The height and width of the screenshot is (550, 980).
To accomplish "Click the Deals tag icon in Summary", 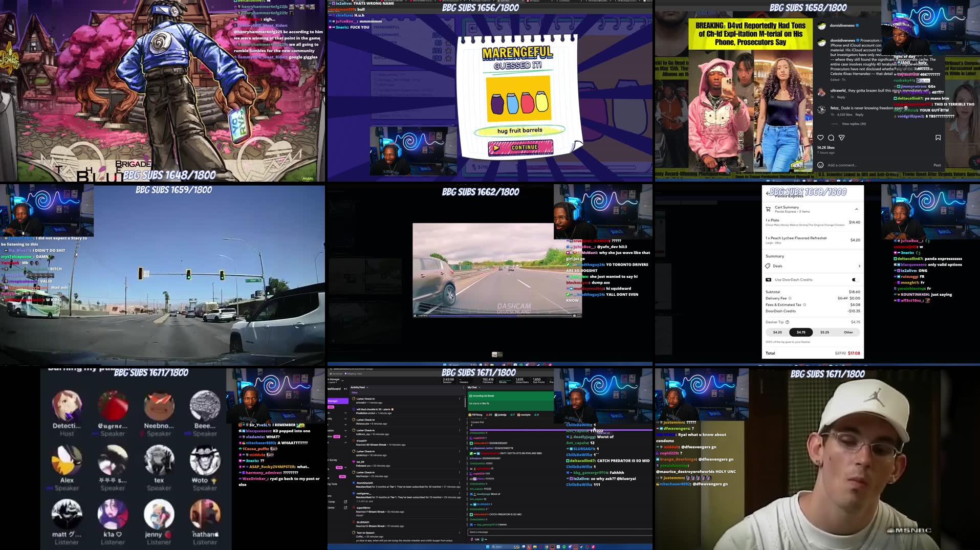I will [767, 266].
